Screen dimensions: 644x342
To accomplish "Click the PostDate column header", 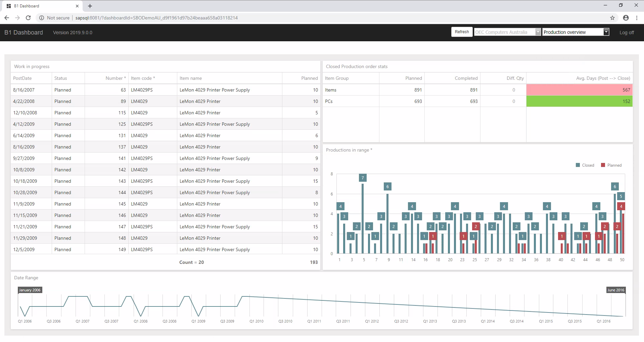I will [x=22, y=78].
